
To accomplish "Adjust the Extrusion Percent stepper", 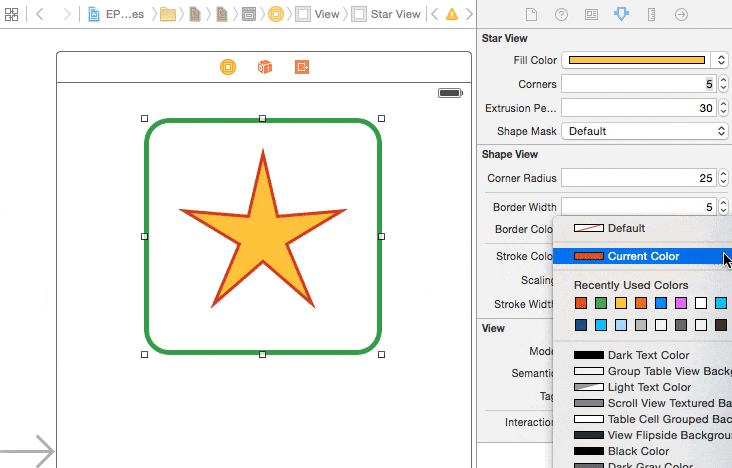I will click(x=723, y=108).
